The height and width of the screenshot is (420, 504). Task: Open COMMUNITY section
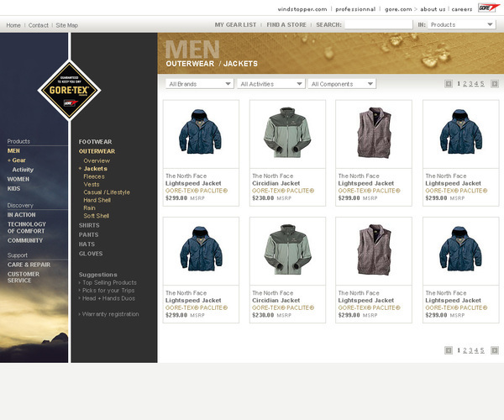25,240
